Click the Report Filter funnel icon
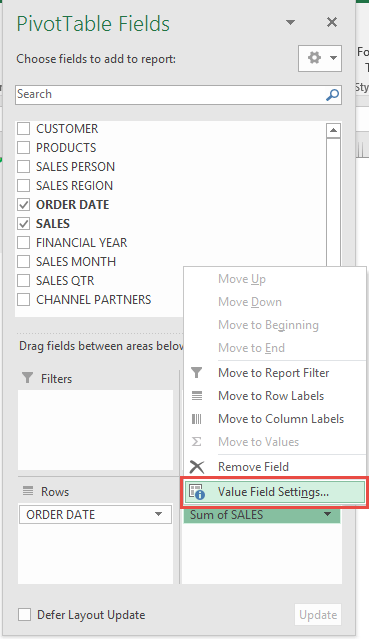Image resolution: width=369 pixels, height=639 pixels. (197, 372)
